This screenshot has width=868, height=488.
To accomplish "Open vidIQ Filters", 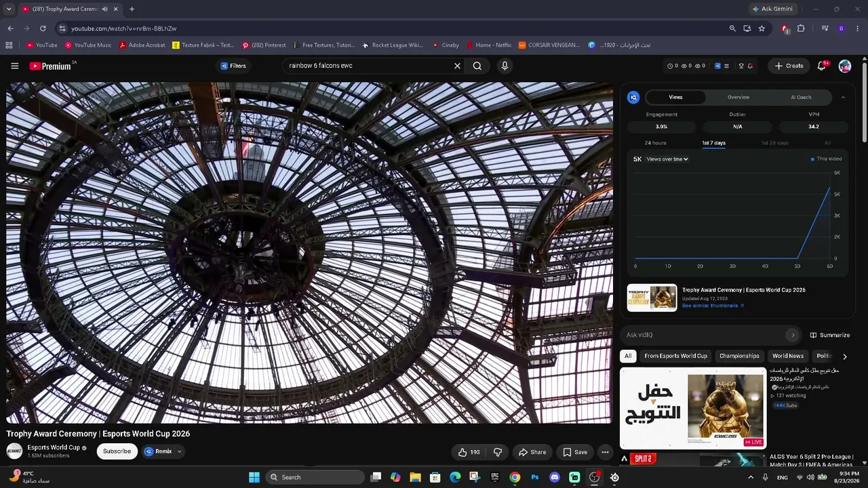I will click(x=233, y=66).
